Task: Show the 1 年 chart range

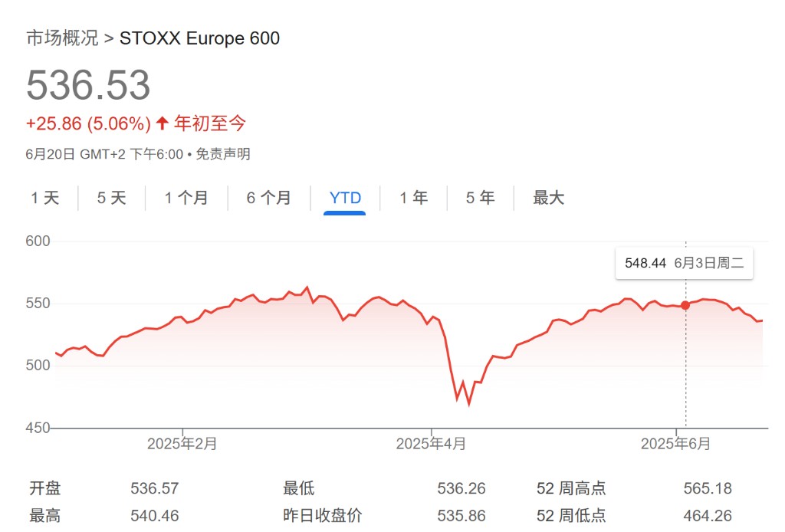Action: click(413, 198)
